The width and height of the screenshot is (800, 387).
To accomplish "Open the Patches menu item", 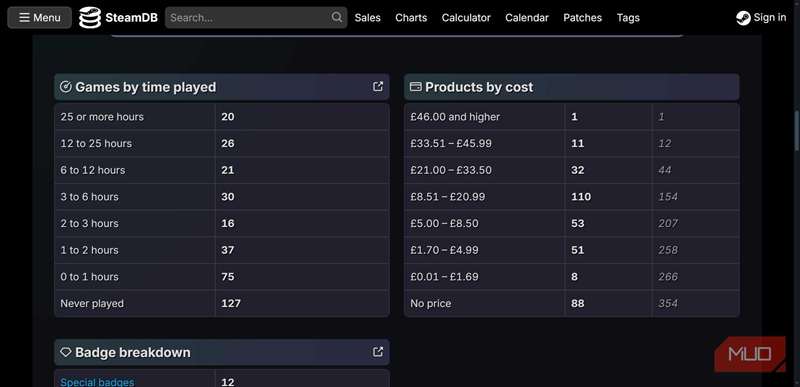I will (x=582, y=18).
